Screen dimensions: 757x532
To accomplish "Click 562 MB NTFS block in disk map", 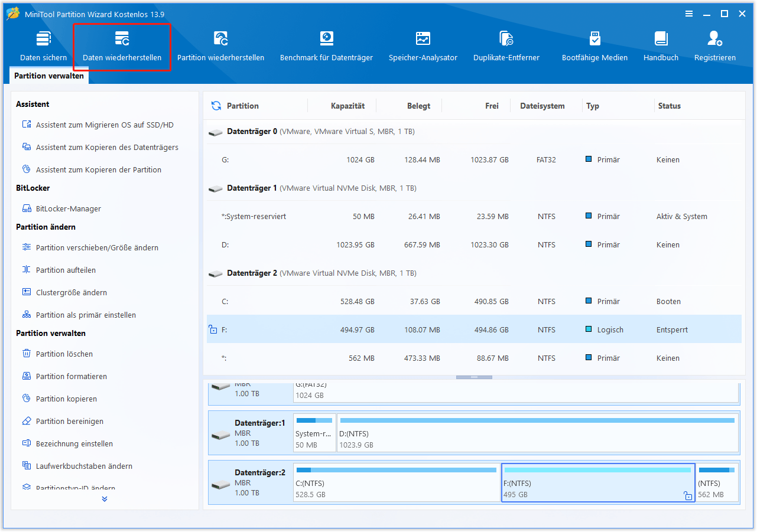I will click(717, 482).
